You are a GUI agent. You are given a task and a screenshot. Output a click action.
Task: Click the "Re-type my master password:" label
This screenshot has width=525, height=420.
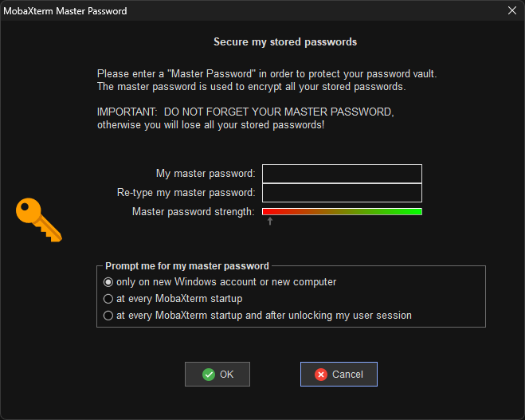pyautogui.click(x=186, y=193)
